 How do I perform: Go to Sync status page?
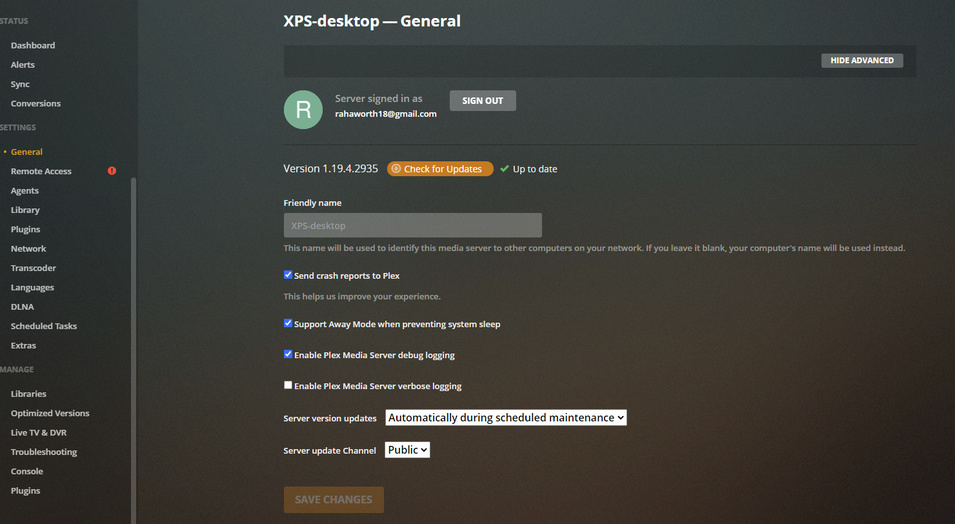(20, 84)
